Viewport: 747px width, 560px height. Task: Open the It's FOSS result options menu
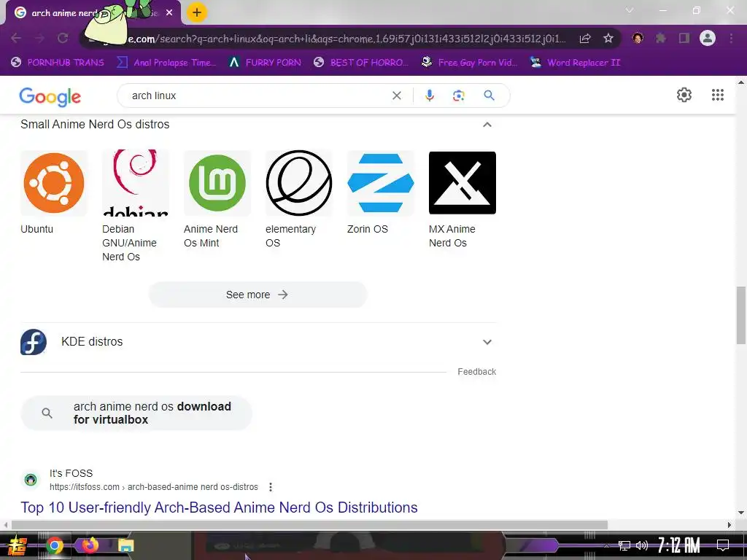click(x=271, y=487)
